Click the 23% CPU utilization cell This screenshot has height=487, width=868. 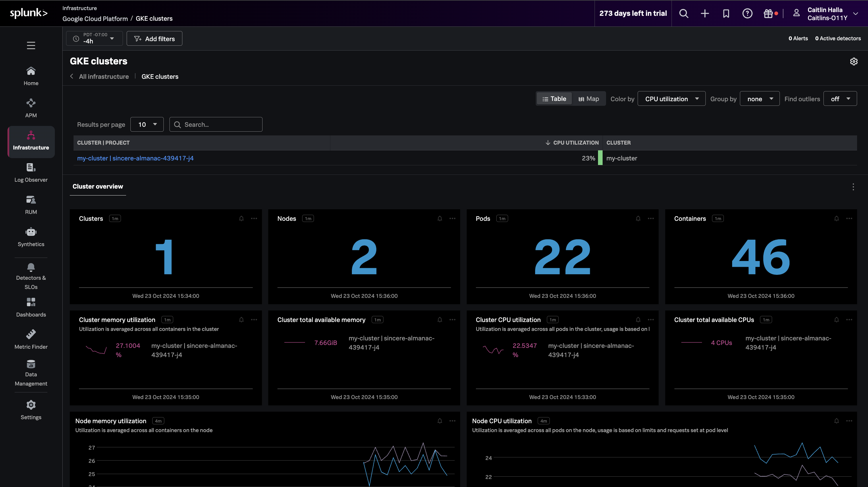pyautogui.click(x=588, y=158)
